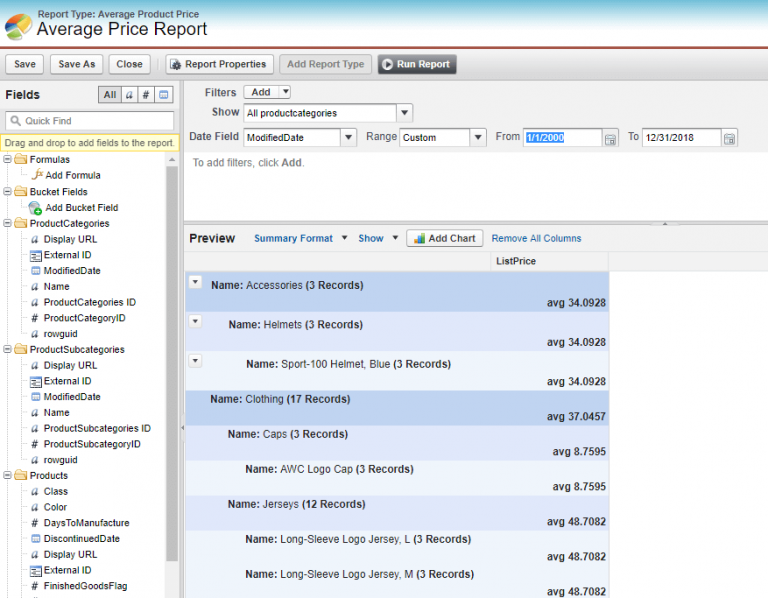Image resolution: width=768 pixels, height=598 pixels.
Task: Filter fields by text type icon
Action: [x=129, y=95]
